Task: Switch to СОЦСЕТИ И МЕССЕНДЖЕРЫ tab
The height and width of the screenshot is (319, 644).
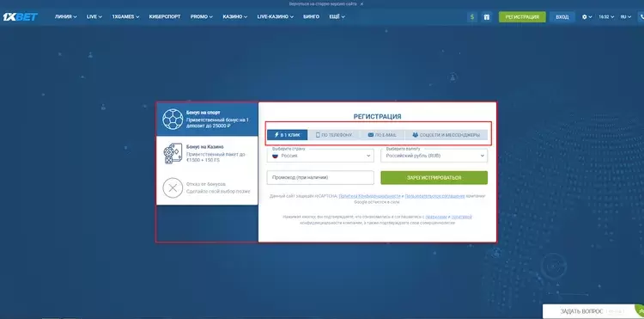Action: tap(447, 135)
